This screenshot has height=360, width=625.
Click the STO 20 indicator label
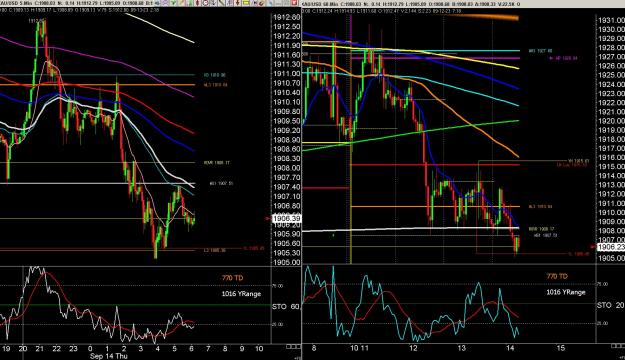[x=610, y=305]
